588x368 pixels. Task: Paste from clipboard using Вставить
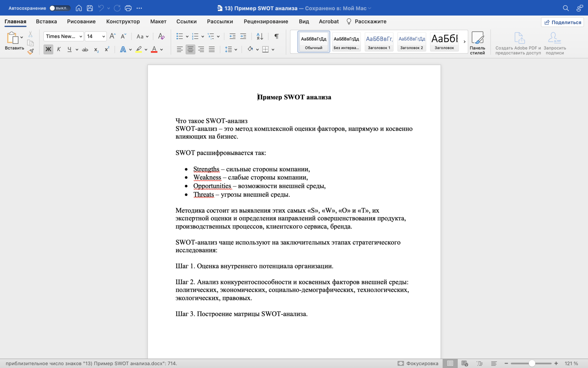pyautogui.click(x=14, y=41)
